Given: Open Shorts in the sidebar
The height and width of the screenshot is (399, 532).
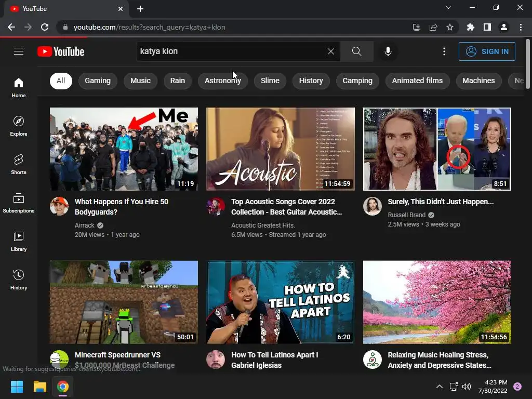Looking at the screenshot, I should tap(19, 164).
